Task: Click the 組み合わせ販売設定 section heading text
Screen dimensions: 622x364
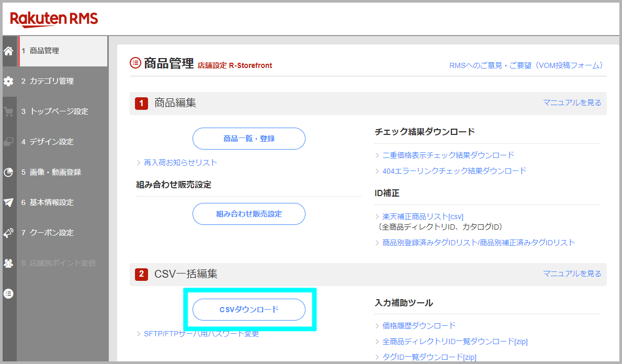Action: [x=173, y=185]
